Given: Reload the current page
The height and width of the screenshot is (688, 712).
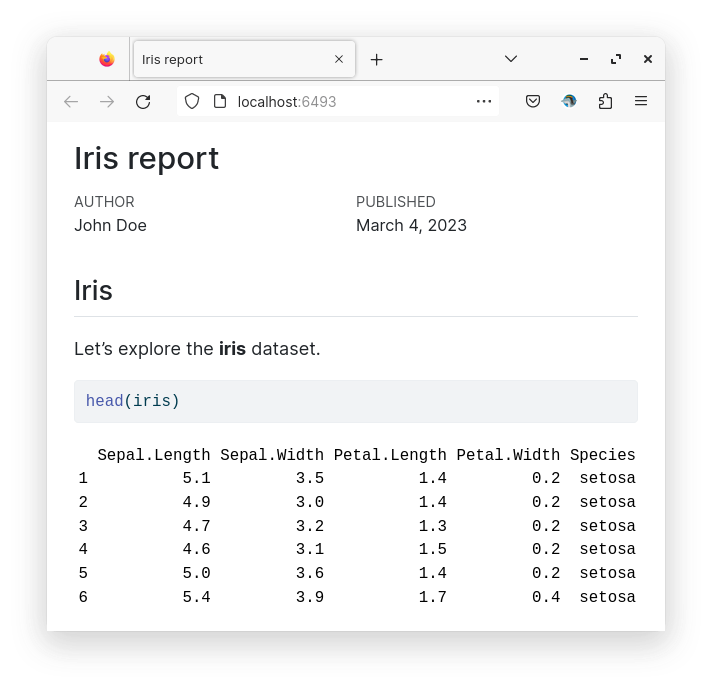Looking at the screenshot, I should pos(143,102).
